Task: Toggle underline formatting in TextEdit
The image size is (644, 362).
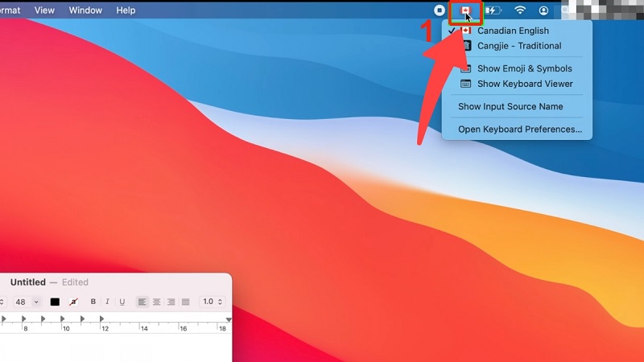Action: (122, 302)
